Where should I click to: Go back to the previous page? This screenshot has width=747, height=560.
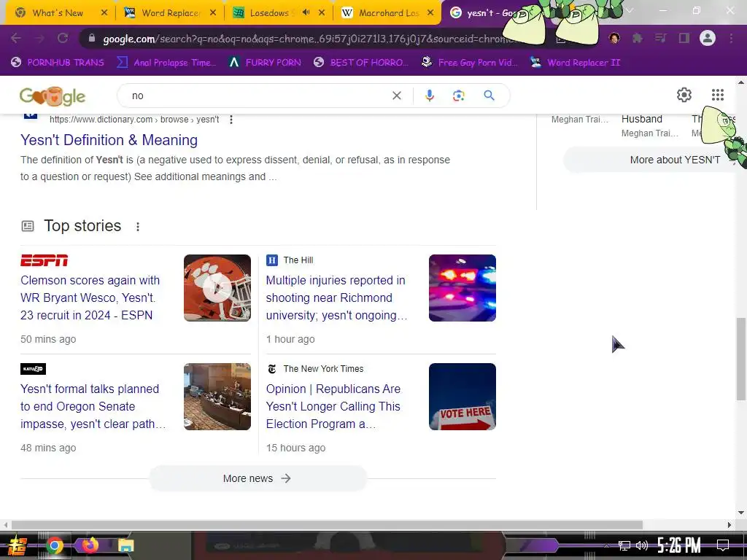(16, 38)
